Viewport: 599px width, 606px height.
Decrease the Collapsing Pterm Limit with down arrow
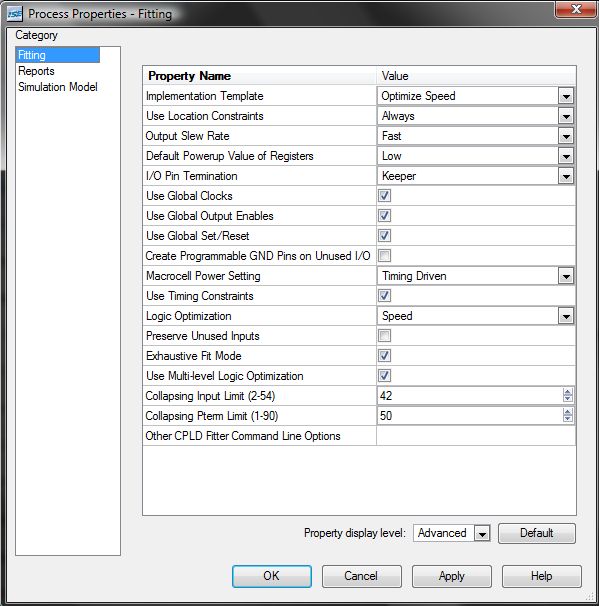567,419
